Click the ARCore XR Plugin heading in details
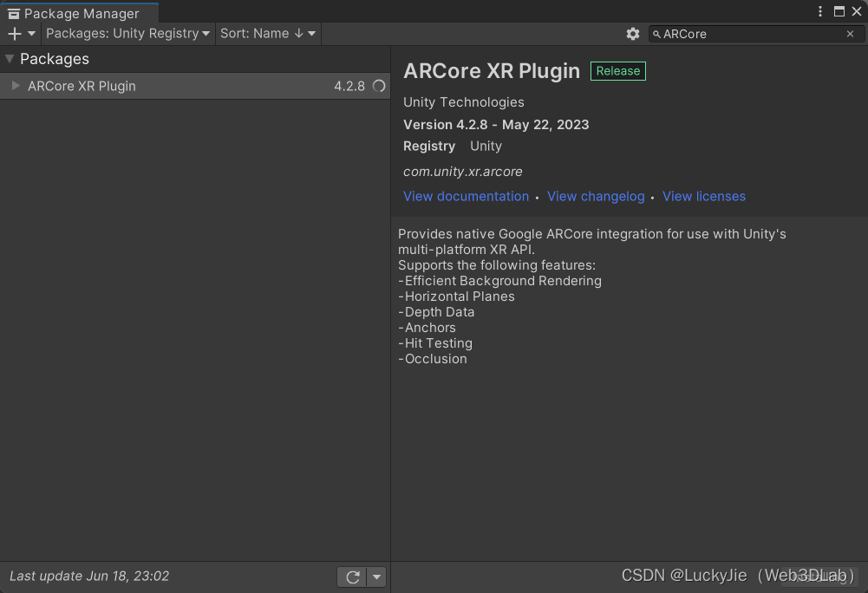The height and width of the screenshot is (593, 868). click(x=492, y=71)
